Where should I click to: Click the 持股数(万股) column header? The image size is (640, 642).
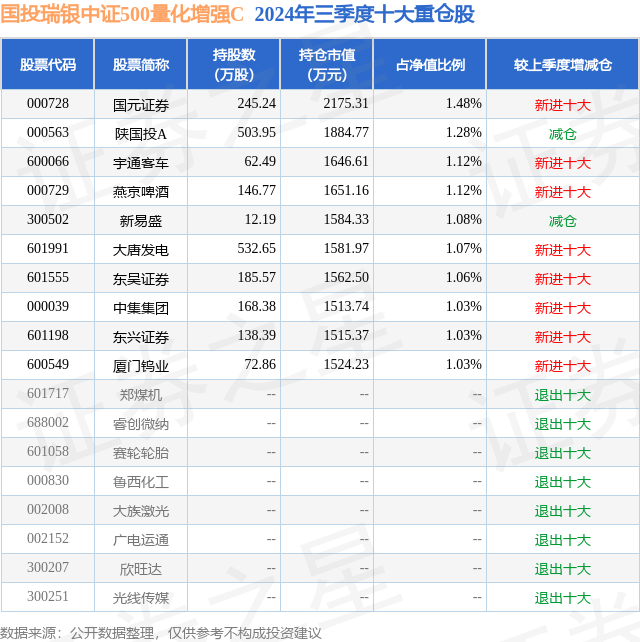234,65
